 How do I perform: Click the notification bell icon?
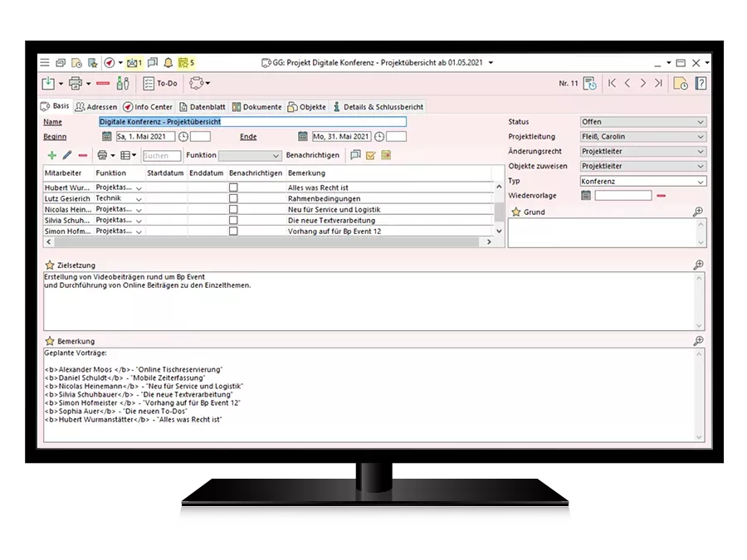168,62
